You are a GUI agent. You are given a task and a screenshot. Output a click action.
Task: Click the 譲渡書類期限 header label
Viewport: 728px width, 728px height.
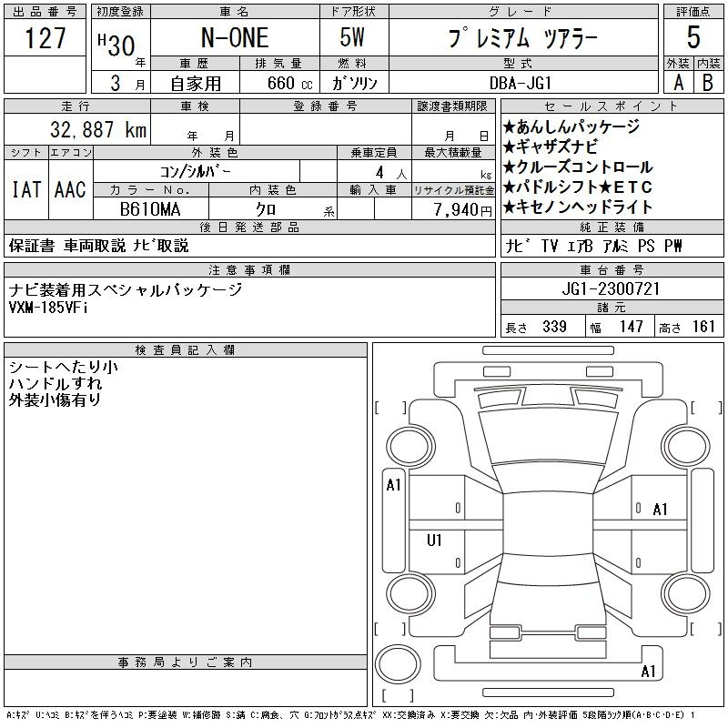(452, 106)
